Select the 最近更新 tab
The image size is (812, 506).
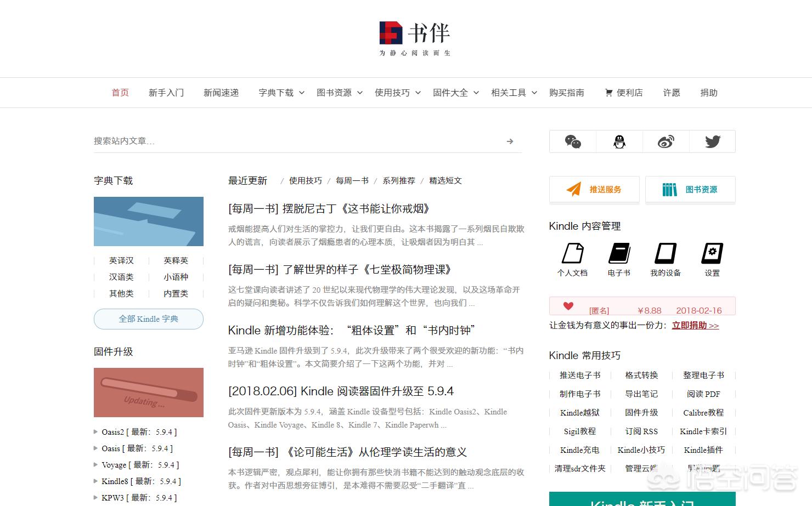(x=247, y=180)
